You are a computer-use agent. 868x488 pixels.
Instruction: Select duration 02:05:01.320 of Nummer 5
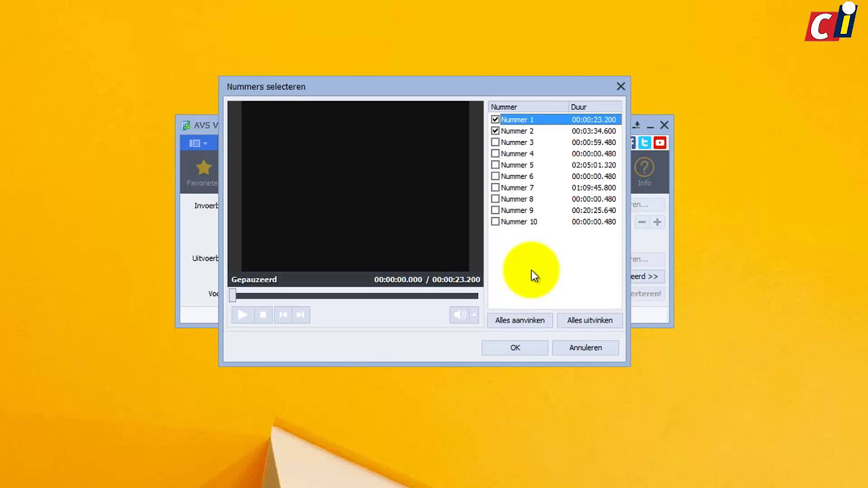pyautogui.click(x=593, y=165)
